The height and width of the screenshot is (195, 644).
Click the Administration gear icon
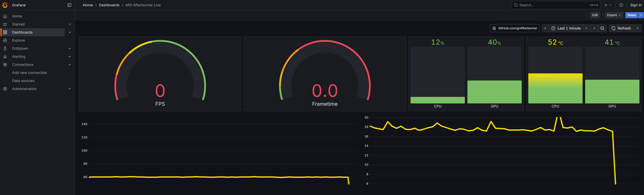pyautogui.click(x=5, y=89)
